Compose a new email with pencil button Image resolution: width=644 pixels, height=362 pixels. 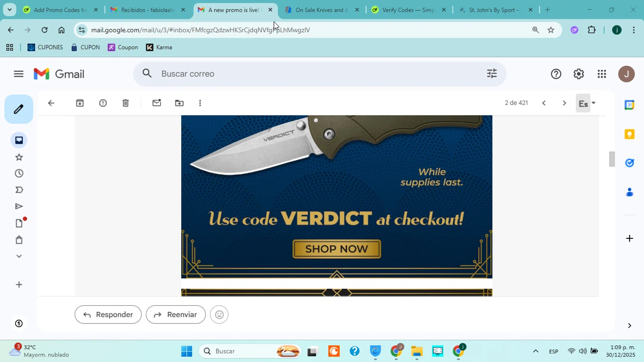tap(19, 109)
